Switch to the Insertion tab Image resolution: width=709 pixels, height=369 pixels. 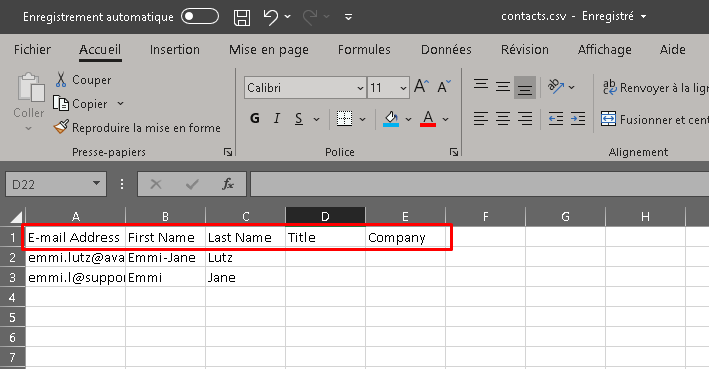[x=175, y=50]
